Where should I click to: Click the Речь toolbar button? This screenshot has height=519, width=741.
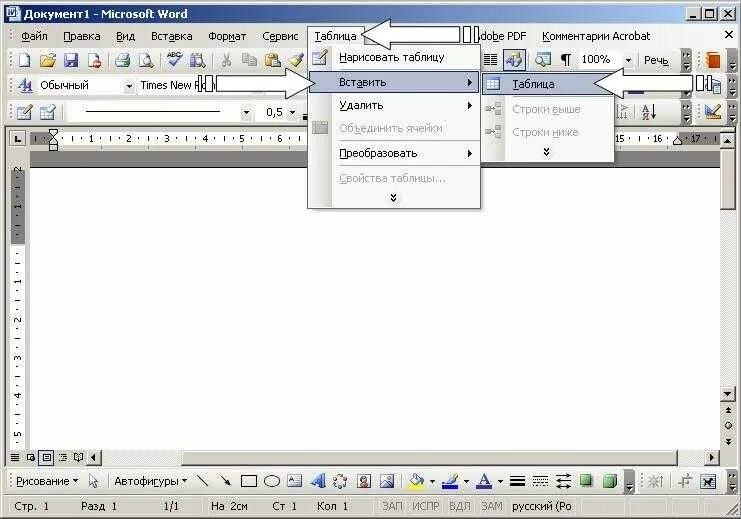[x=656, y=60]
